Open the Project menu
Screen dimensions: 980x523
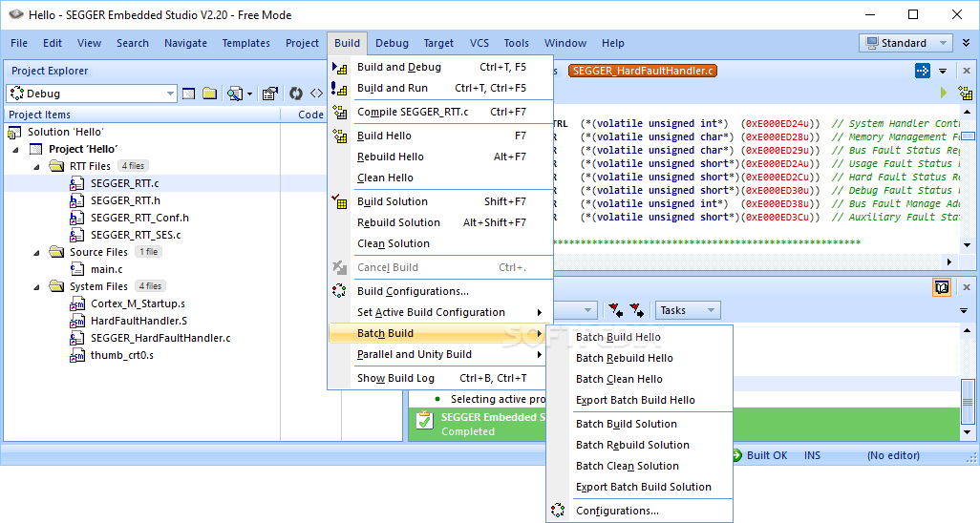[302, 43]
